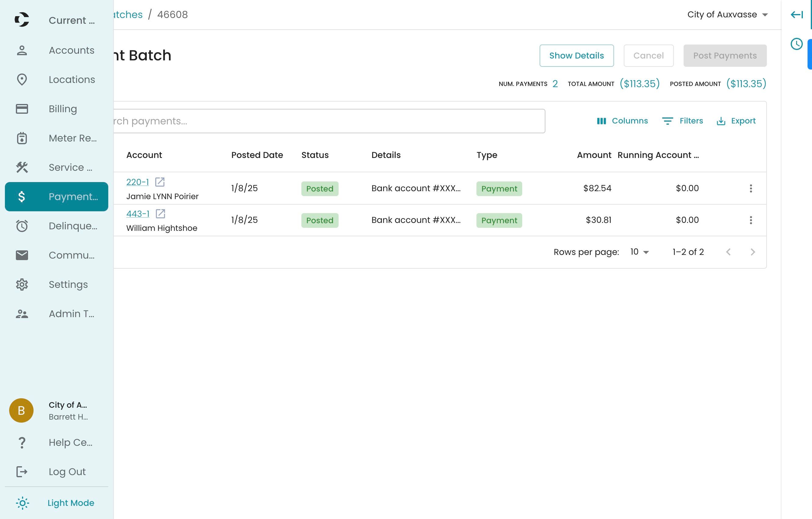
Task: Go to next page of payments
Action: pyautogui.click(x=753, y=252)
